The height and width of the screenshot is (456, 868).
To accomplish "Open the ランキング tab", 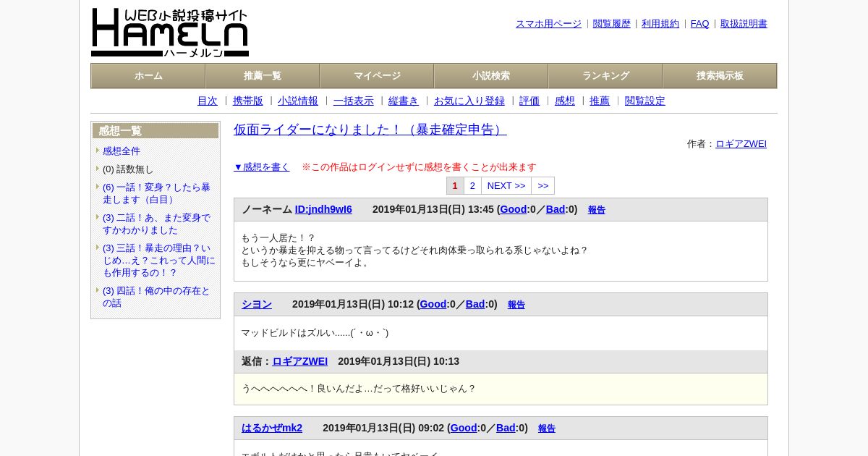I will [x=605, y=76].
